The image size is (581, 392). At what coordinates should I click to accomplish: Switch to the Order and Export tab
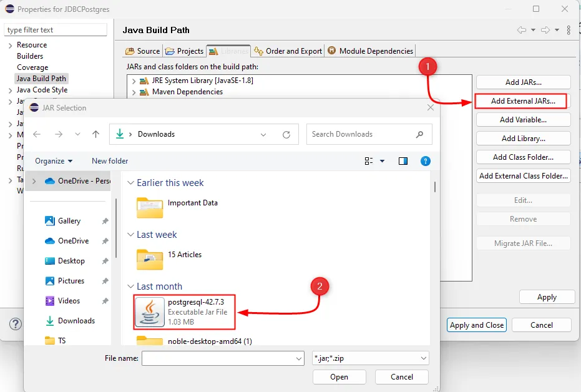(288, 51)
